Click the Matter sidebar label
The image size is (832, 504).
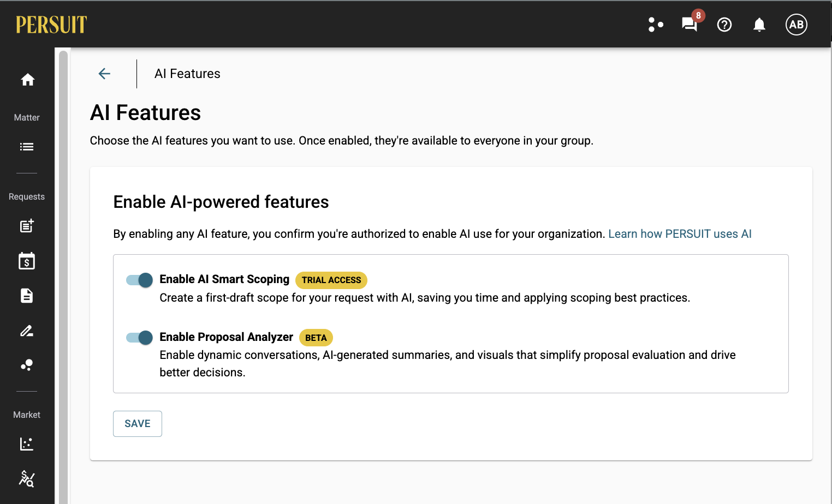(27, 117)
